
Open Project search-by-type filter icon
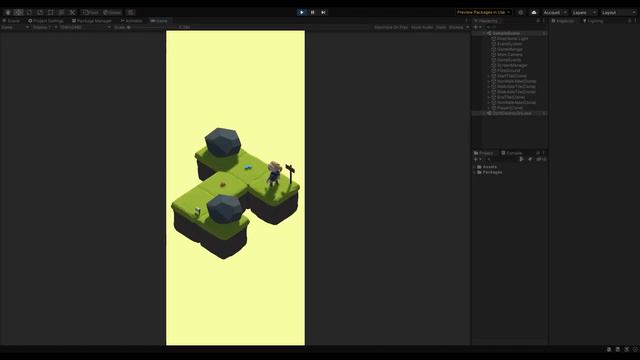522,159
